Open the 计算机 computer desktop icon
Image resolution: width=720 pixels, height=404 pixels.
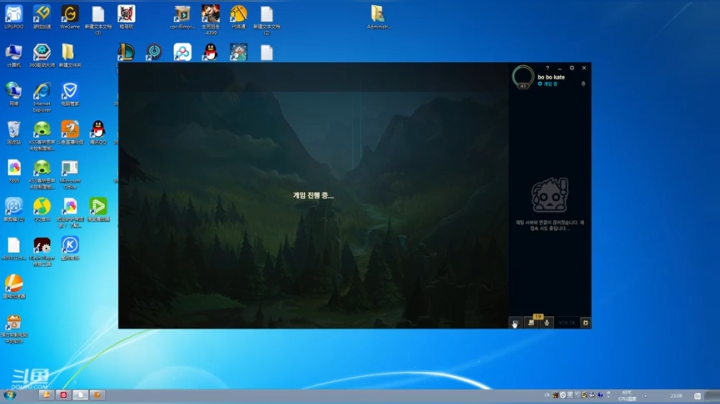[14, 56]
